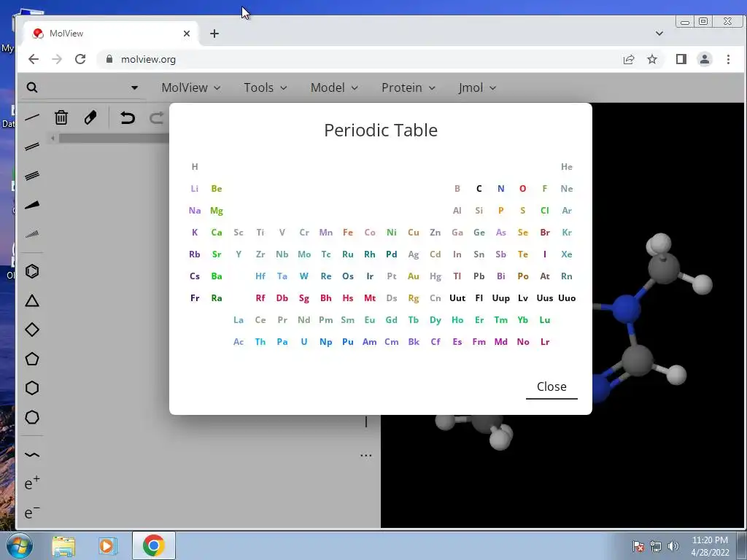Pick Carbon (C) in the periodic table

(479, 189)
